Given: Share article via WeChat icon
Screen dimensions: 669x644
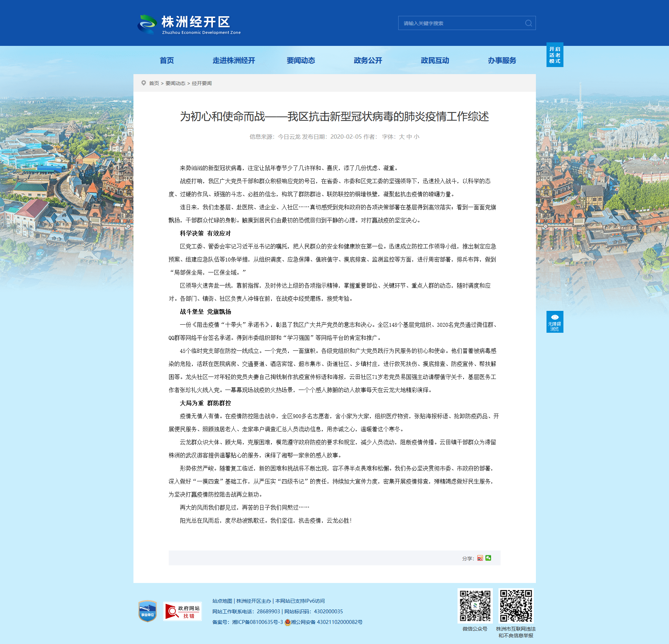Looking at the screenshot, I should 488,558.
